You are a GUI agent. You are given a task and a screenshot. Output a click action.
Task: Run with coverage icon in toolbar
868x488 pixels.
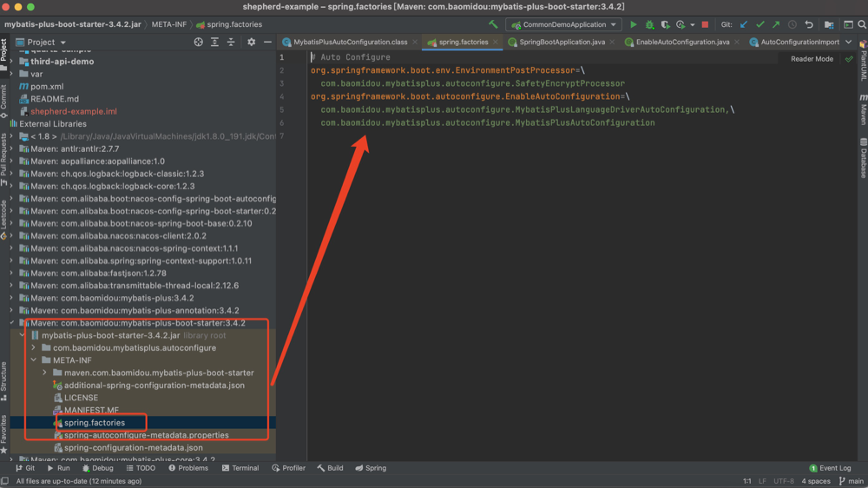click(x=665, y=24)
